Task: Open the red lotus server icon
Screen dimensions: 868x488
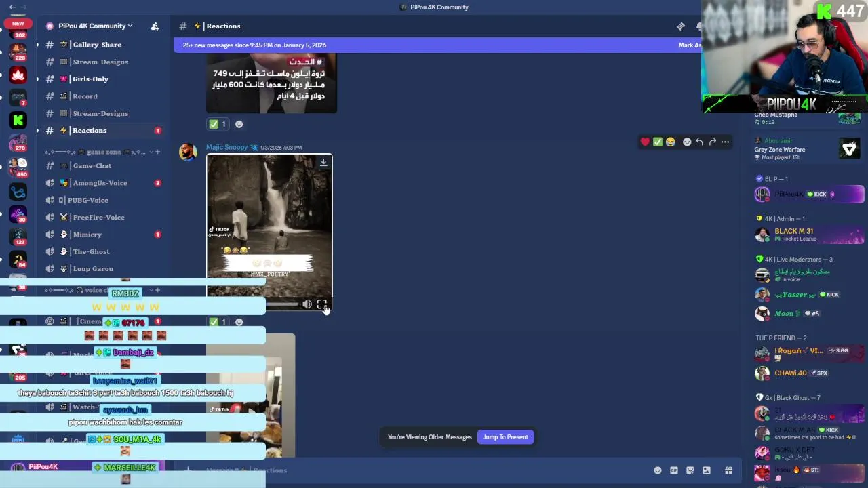Action: tap(18, 75)
